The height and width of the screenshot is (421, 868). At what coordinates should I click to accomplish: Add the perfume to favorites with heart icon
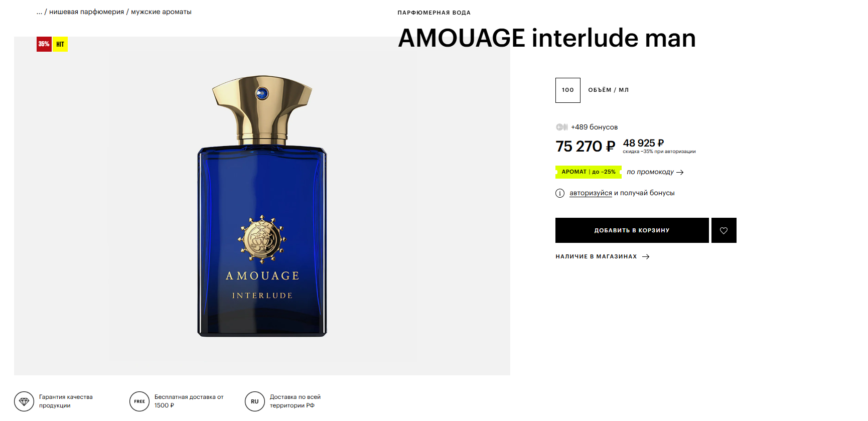(x=724, y=230)
